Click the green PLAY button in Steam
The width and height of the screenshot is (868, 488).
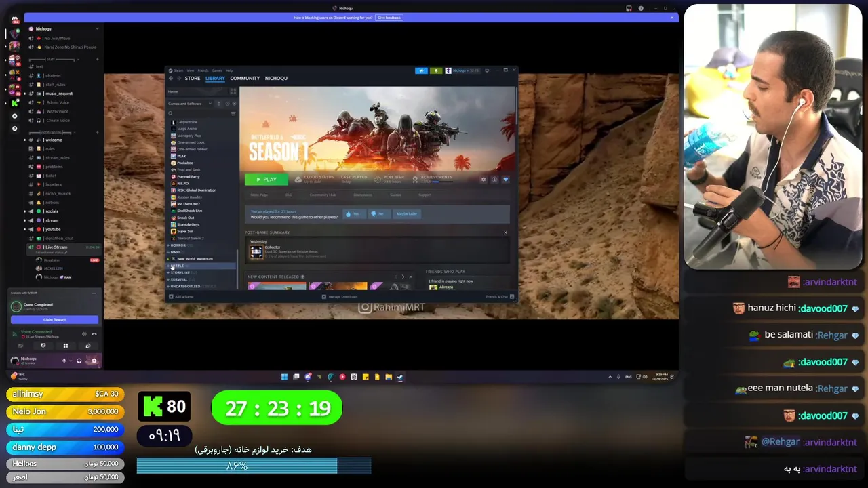pyautogui.click(x=267, y=180)
